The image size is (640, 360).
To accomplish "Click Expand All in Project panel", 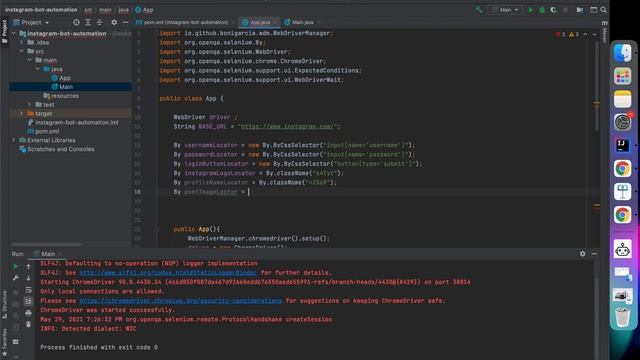I will click(x=88, y=22).
